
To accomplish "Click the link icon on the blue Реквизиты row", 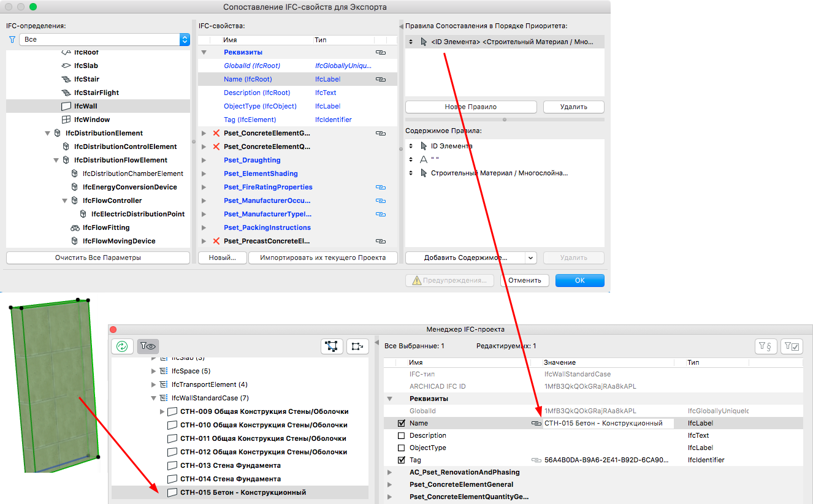I will click(381, 53).
